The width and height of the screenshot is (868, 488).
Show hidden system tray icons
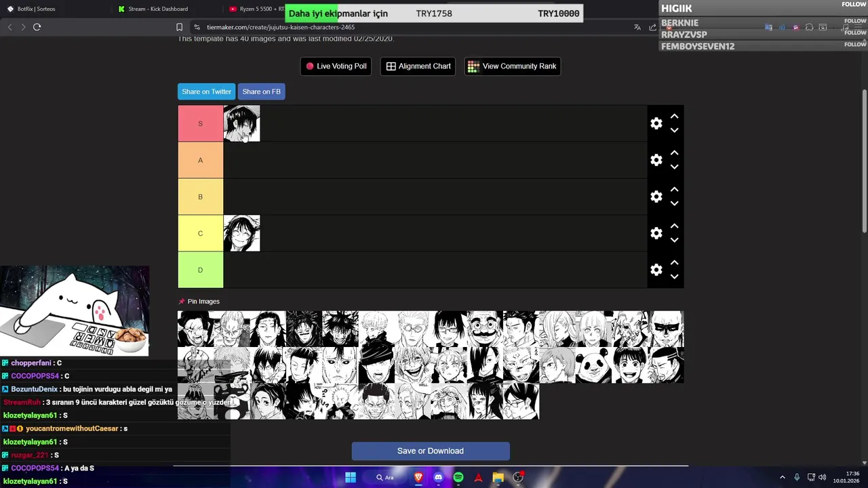pyautogui.click(x=782, y=477)
